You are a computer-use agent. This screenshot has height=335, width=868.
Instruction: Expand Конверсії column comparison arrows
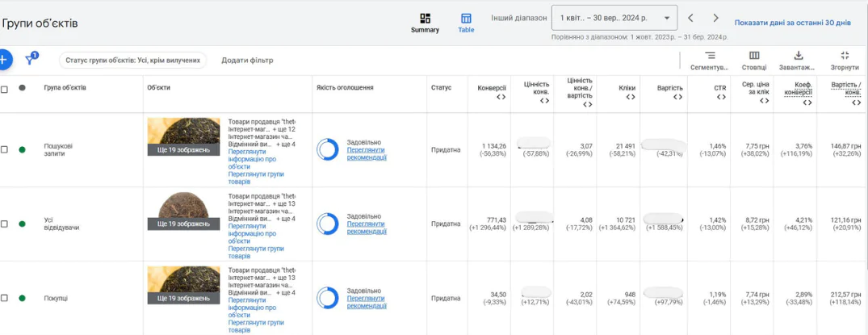click(501, 97)
